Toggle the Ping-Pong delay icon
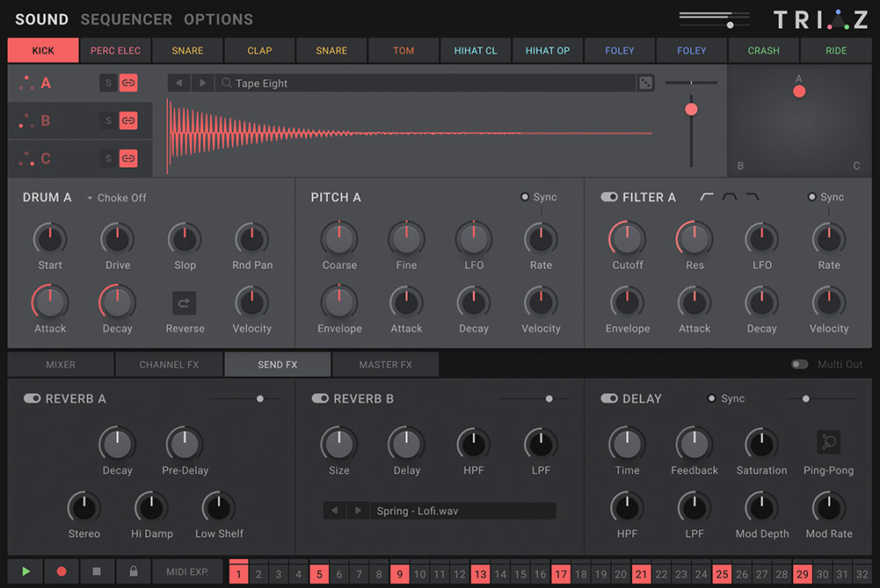 click(x=828, y=442)
